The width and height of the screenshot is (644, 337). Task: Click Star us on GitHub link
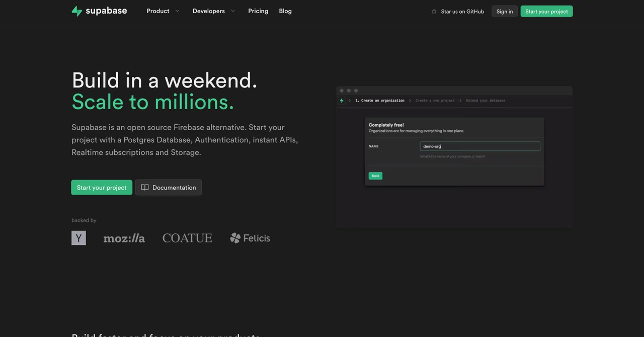pos(458,12)
